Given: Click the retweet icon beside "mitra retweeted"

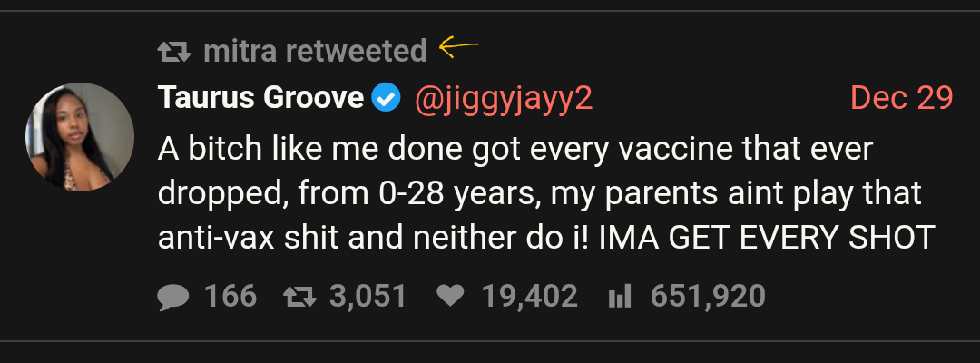Looking at the screenshot, I should coord(173,53).
